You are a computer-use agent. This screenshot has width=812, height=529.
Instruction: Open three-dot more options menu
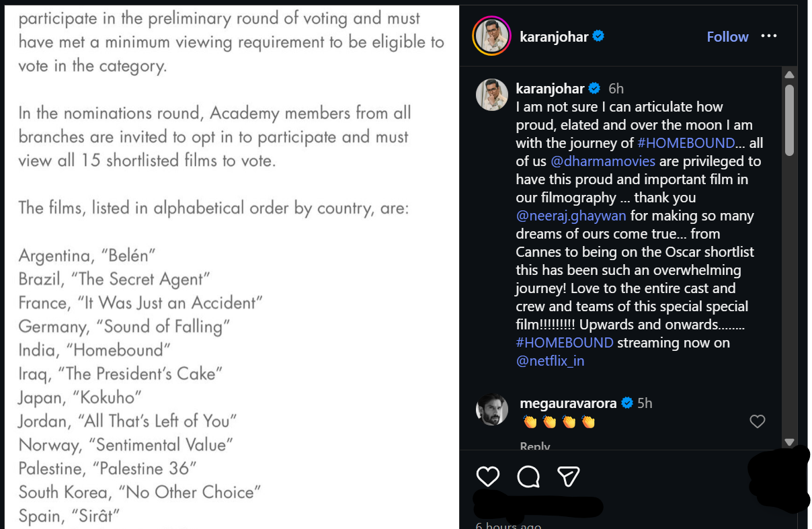769,36
